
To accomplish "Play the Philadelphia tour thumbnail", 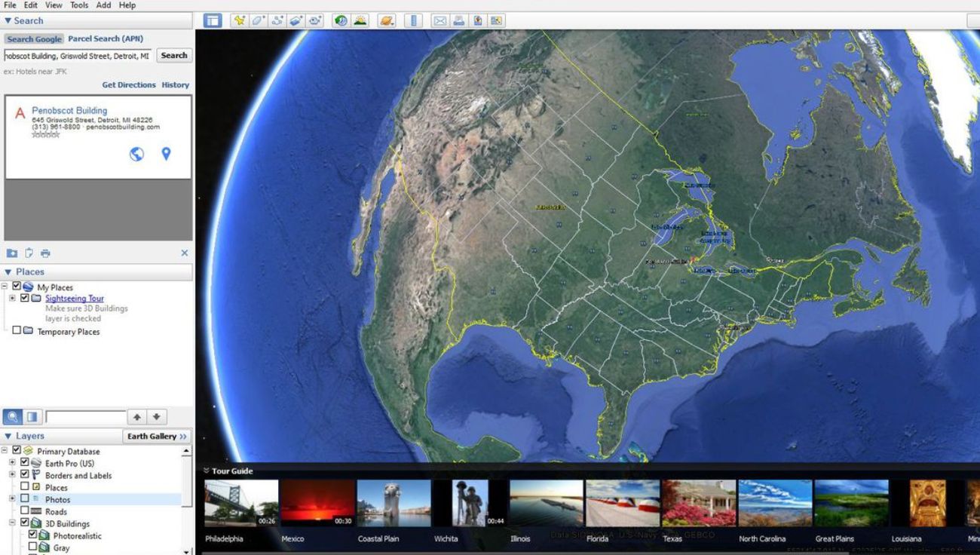I will tap(241, 503).
